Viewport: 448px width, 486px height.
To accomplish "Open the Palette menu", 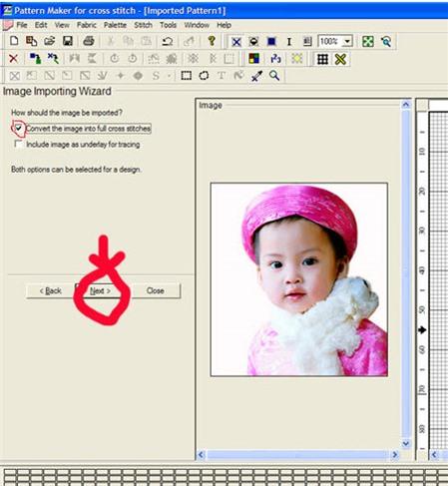I will tap(115, 25).
